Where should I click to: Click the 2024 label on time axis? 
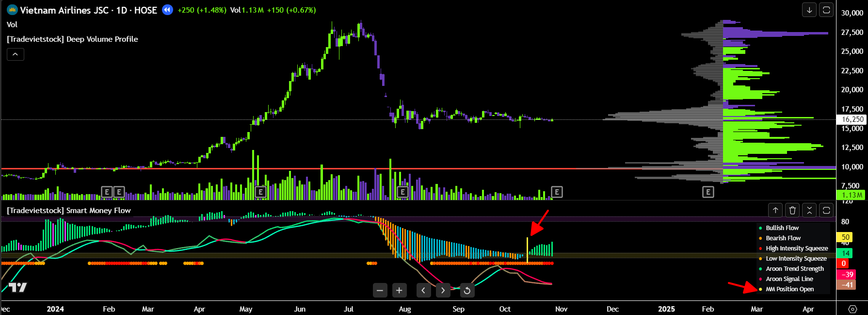pyautogui.click(x=55, y=309)
